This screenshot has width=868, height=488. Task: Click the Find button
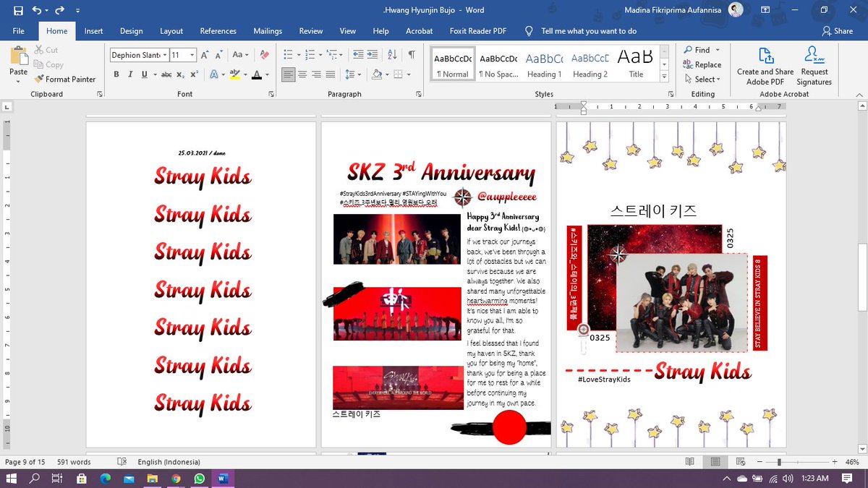[x=696, y=50]
